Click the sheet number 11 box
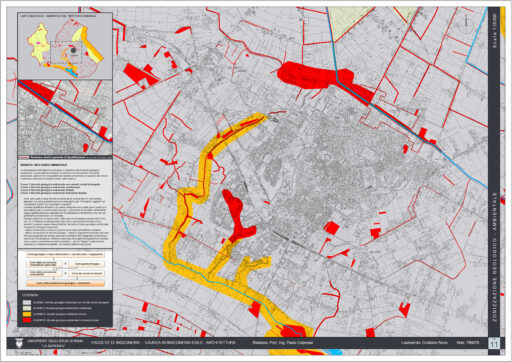The height and width of the screenshot is (362, 512). click(x=494, y=343)
